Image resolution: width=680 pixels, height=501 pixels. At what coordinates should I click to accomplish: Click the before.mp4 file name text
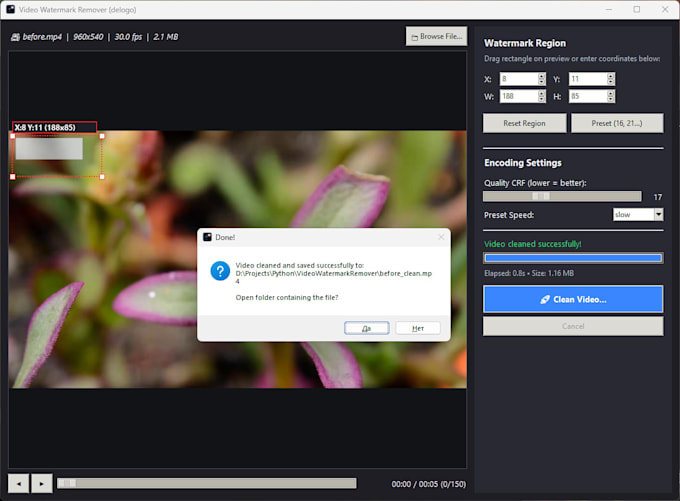coord(42,37)
